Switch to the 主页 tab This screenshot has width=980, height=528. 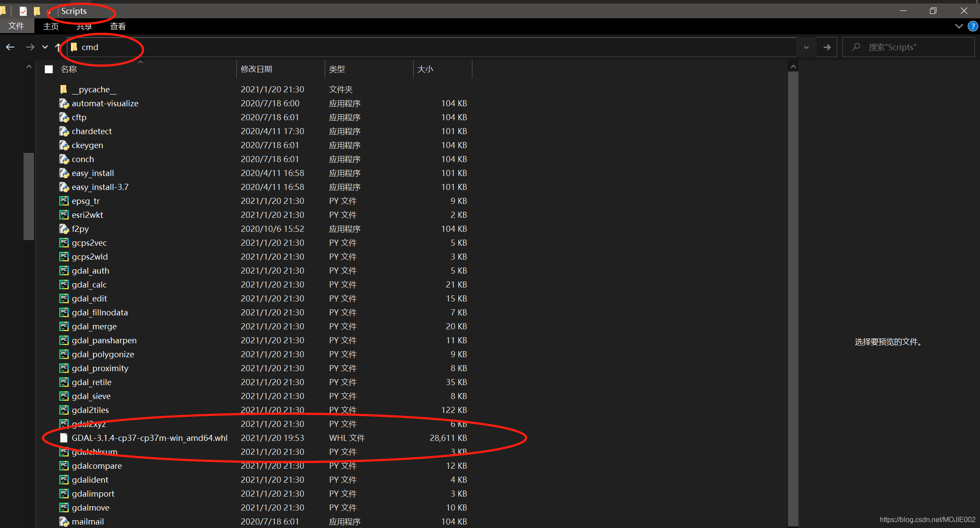coord(51,26)
